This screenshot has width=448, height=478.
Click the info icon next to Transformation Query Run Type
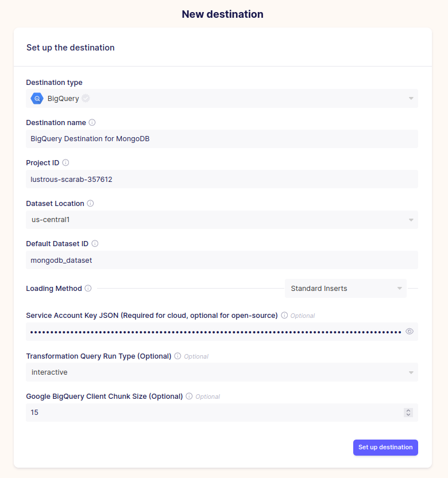tap(179, 356)
